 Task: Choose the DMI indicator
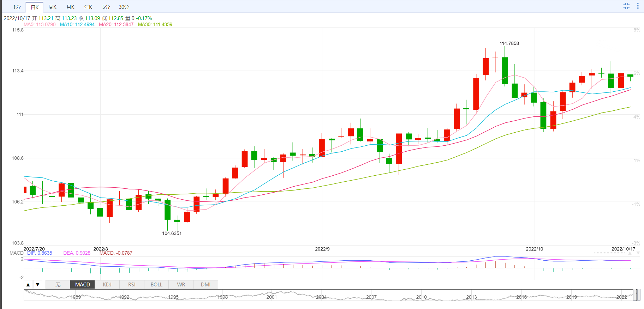(x=206, y=284)
